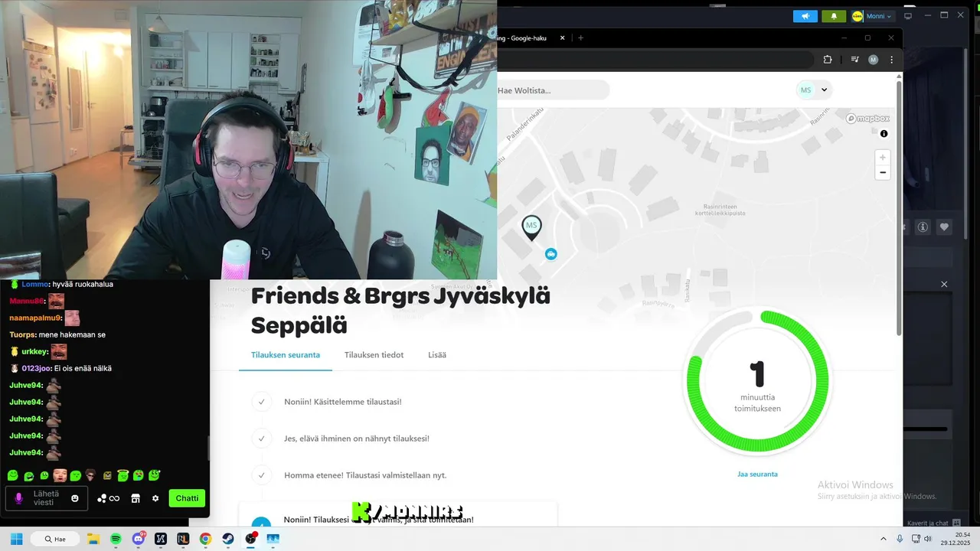980x551 pixels.
Task: Open the Monni account dropdown in Steam
Action: [x=873, y=16]
